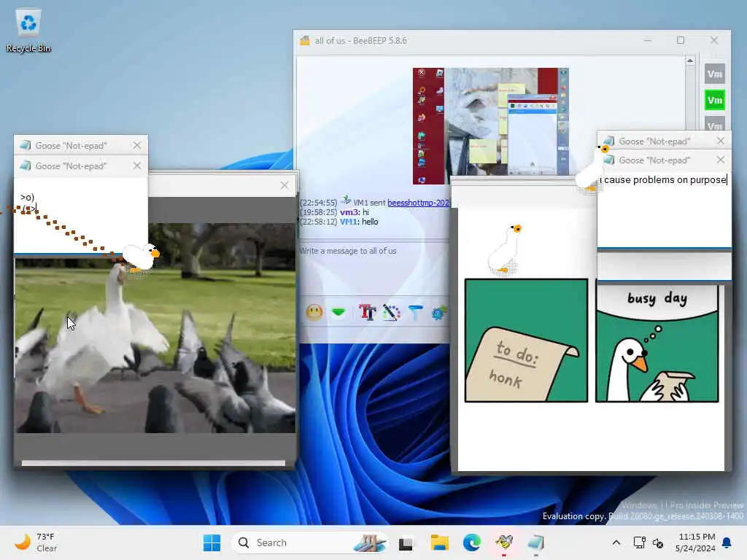Click the desktop goose on the comic window
Screen dimensions: 747x560
pos(505,249)
